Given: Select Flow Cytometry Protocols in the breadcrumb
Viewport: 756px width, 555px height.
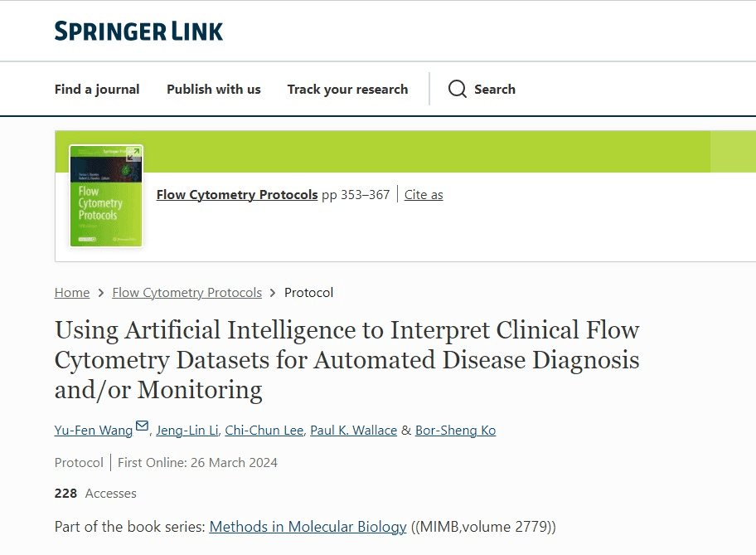Looking at the screenshot, I should point(187,293).
